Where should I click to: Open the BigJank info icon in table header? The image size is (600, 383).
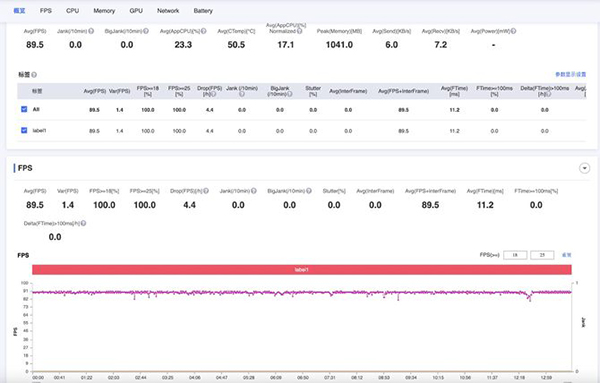290,94
